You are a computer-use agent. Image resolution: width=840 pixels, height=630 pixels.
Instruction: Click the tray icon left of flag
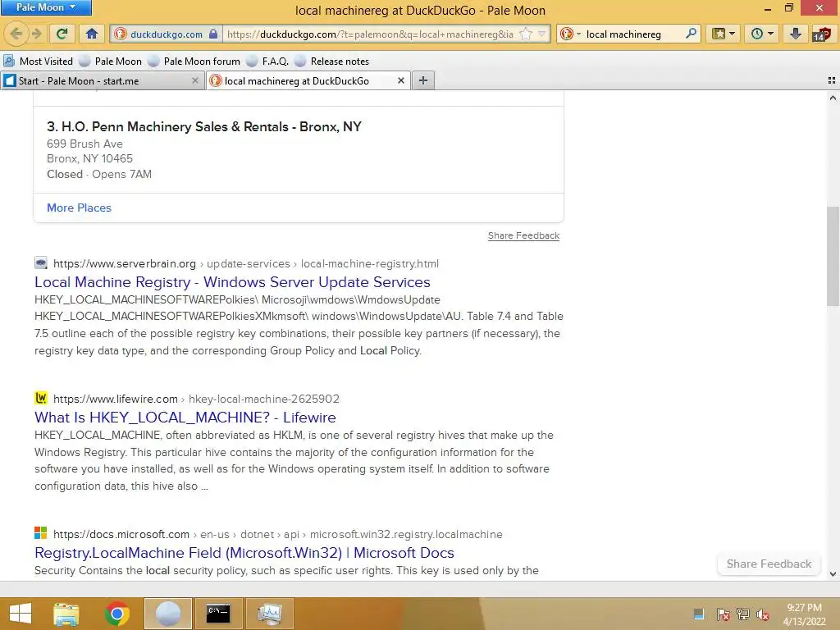click(x=699, y=614)
